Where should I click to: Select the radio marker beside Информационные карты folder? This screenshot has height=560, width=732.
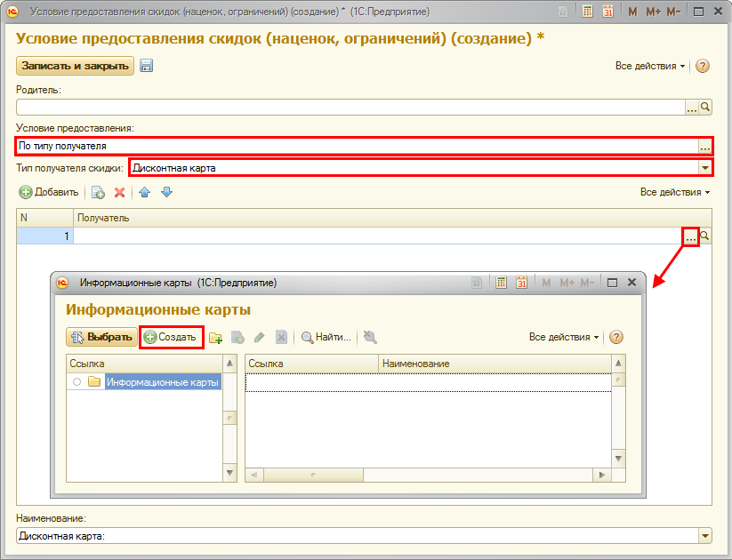(x=77, y=382)
